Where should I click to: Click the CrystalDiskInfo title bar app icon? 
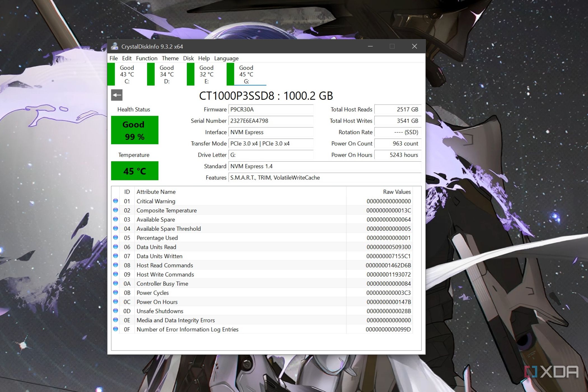(x=115, y=46)
